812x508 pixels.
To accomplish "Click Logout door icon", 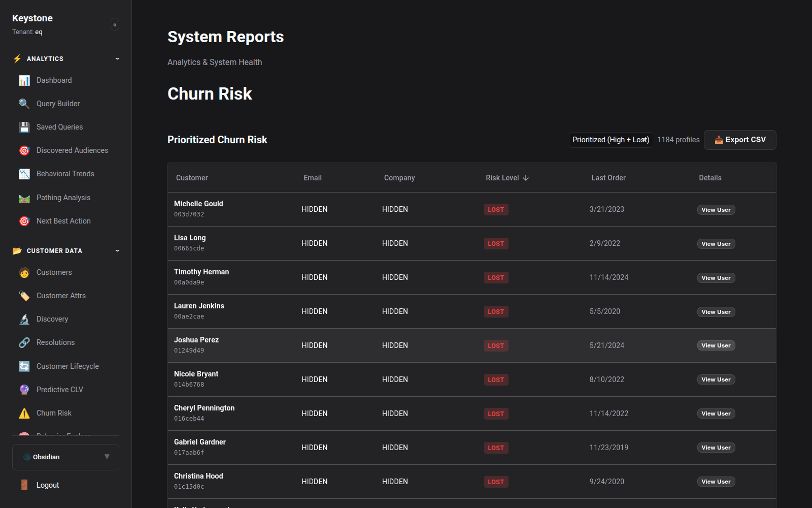I will pos(24,485).
